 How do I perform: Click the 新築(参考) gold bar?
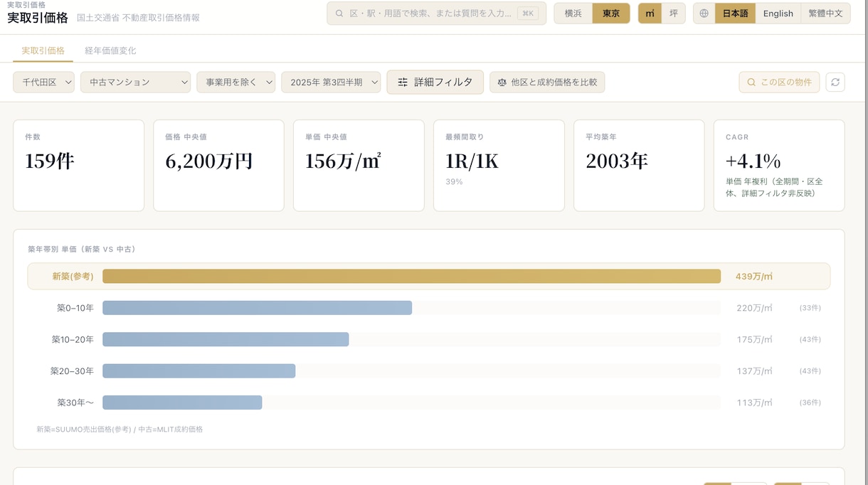point(411,276)
